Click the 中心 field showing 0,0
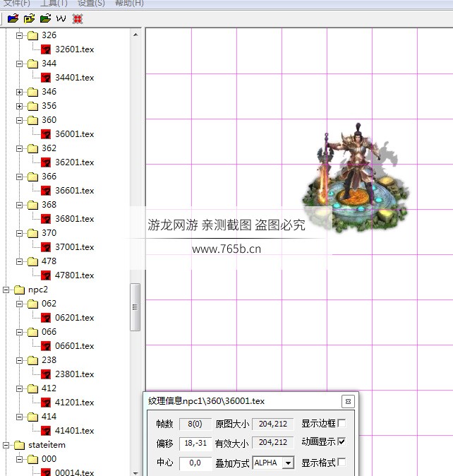The image size is (453, 476). (x=195, y=463)
